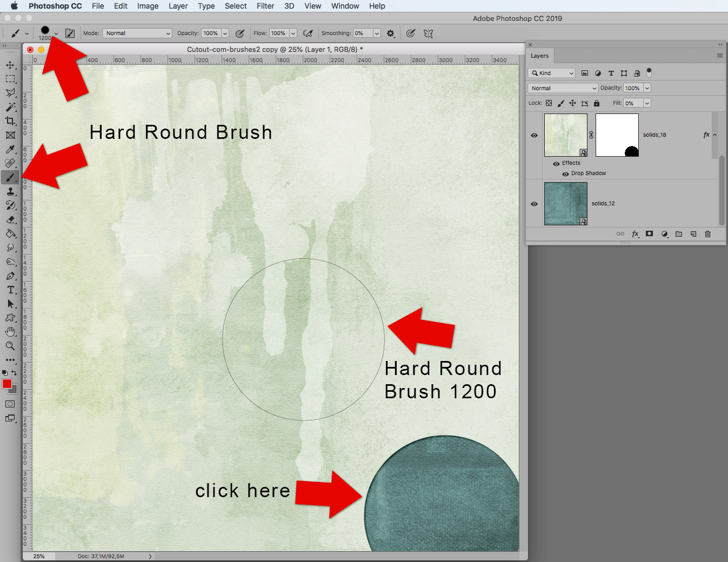Screen dimensions: 728x562
Task: Select the Dodge tool
Action: coord(10,262)
